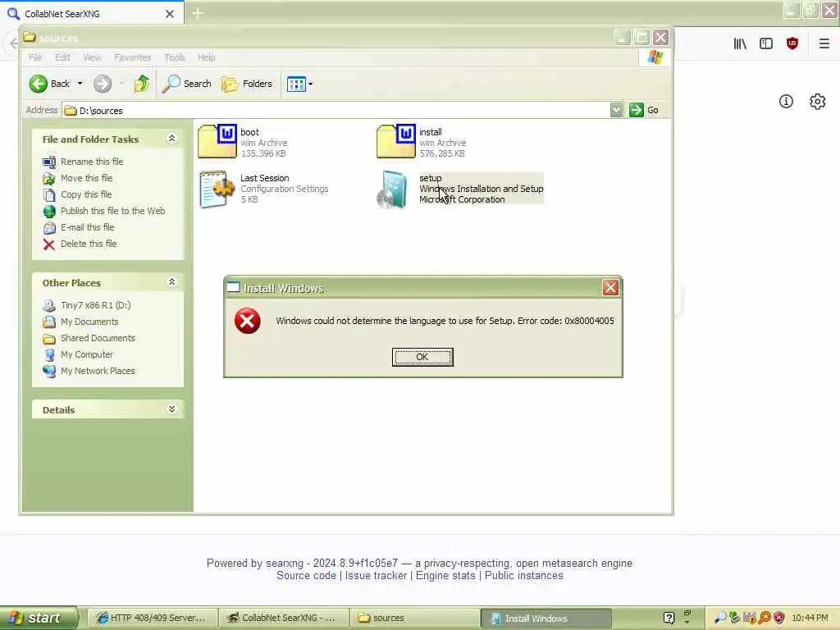The image size is (840, 630).
Task: Open the File menu
Action: coord(35,57)
